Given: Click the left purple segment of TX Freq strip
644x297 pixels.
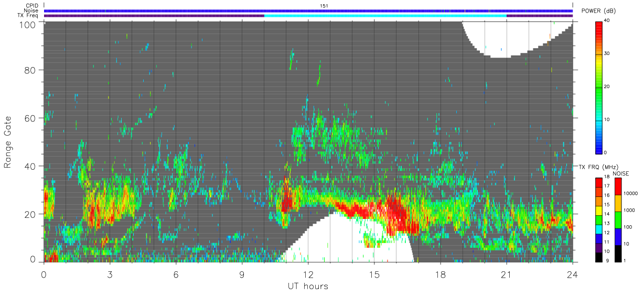Looking at the screenshot, I should (154, 16).
